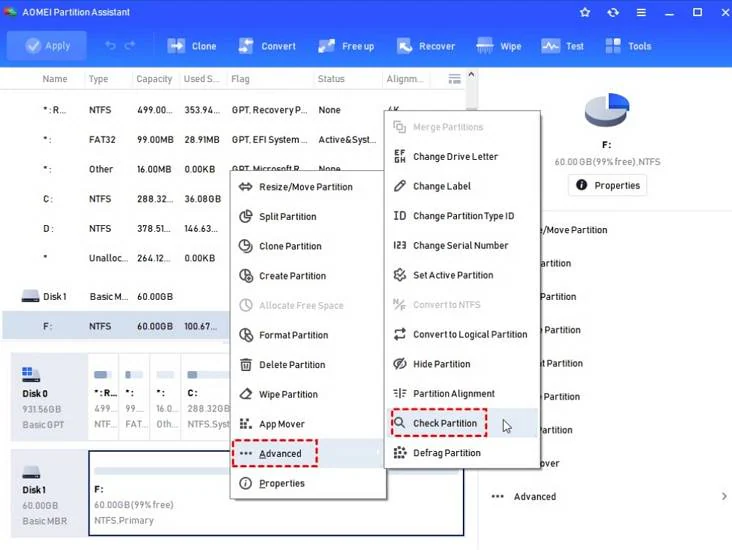Select Change Partition Type ID

click(462, 216)
